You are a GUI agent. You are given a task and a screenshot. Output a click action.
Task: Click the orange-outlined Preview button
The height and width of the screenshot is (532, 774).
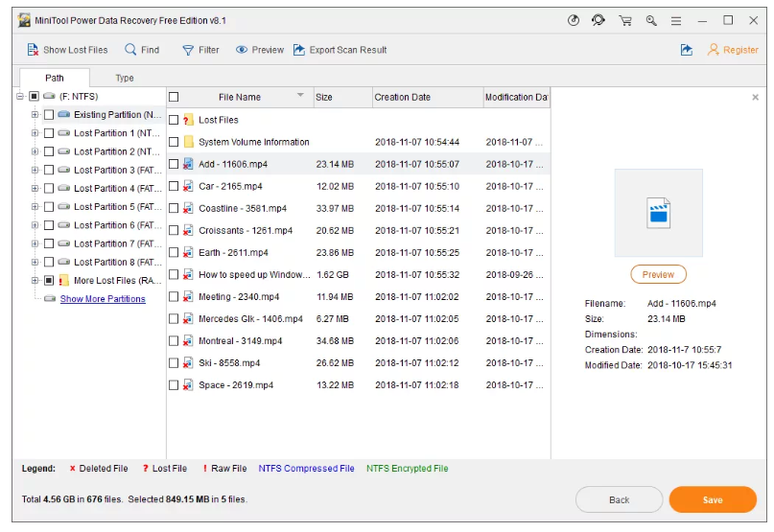(658, 274)
